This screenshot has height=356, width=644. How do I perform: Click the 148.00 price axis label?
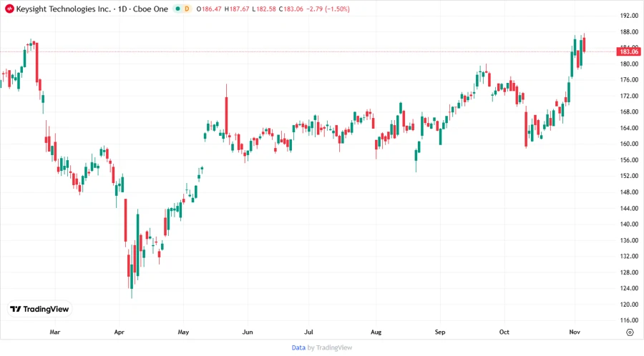coord(629,192)
